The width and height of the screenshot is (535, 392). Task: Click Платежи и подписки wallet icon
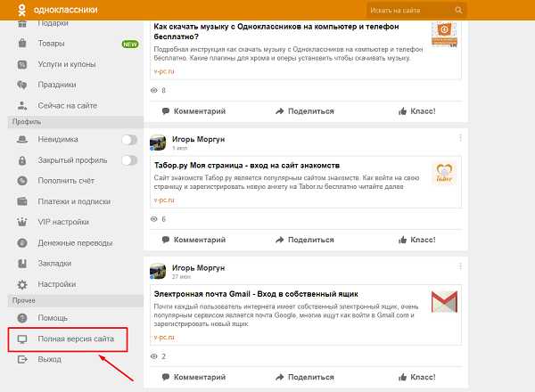[x=22, y=201]
